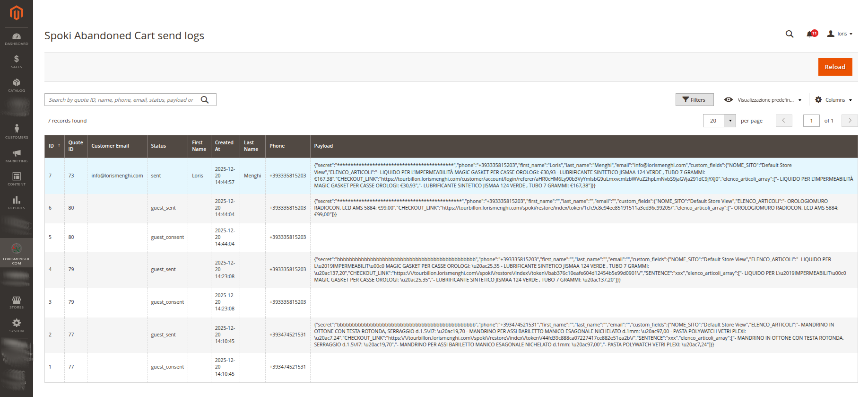Click the Magento logo icon
Image resolution: width=868 pixels, height=397 pixels.
pyautogui.click(x=17, y=13)
